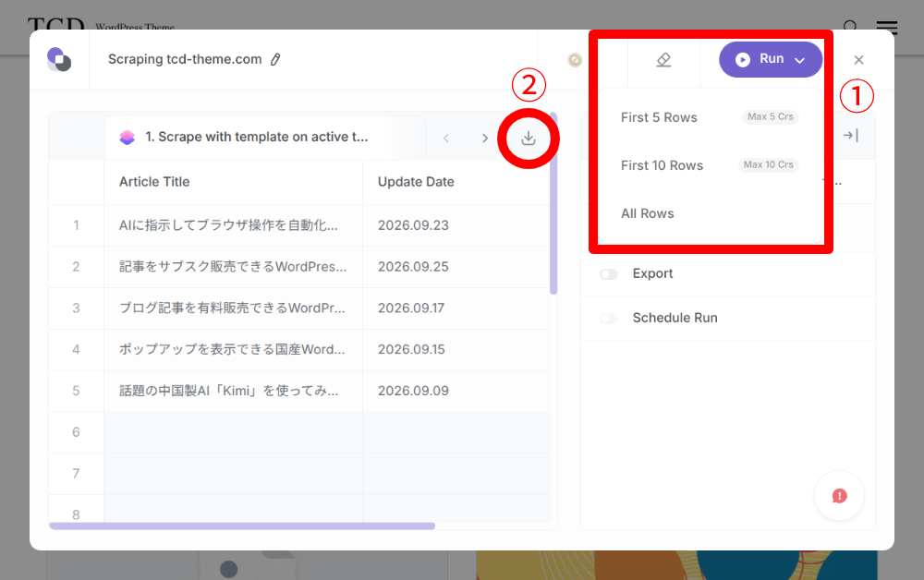The image size is (924, 580).
Task: Click the article cell starting 'AIに指示して'
Action: click(234, 225)
